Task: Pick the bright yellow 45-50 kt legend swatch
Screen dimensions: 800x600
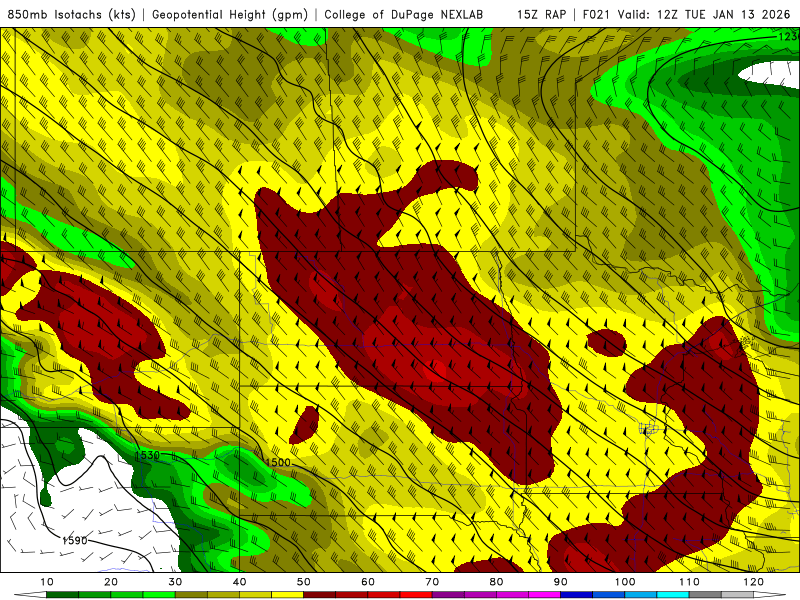Action: (x=288, y=595)
